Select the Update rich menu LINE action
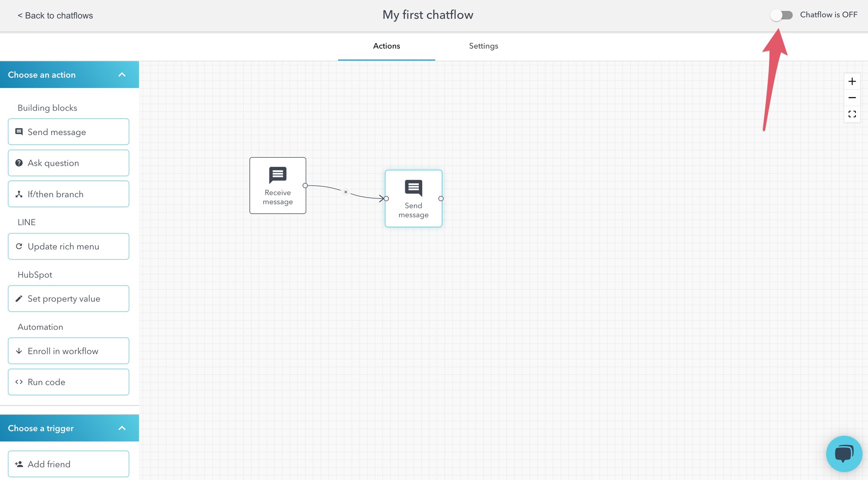 click(x=68, y=246)
